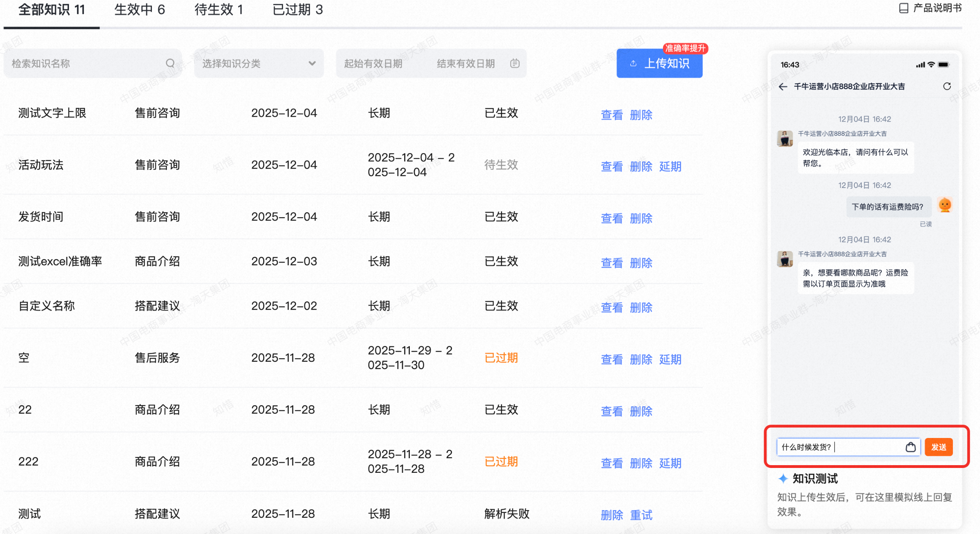Open the 产品说明书 link
This screenshot has width=980, height=534.
tap(930, 8)
